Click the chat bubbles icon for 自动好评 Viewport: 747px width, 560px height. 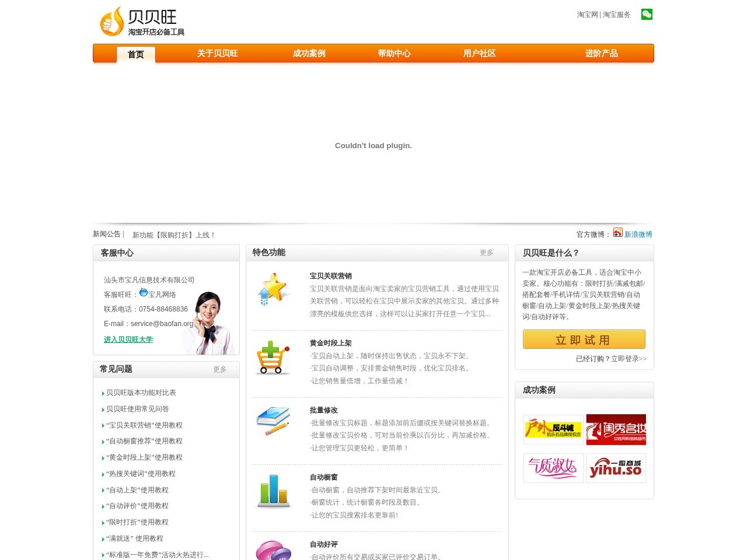273,550
